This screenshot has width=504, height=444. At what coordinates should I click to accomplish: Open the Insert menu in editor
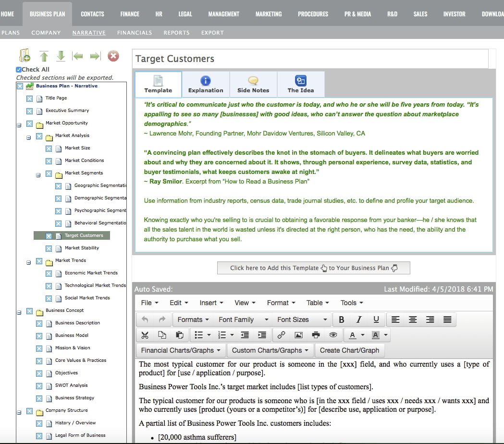211,303
